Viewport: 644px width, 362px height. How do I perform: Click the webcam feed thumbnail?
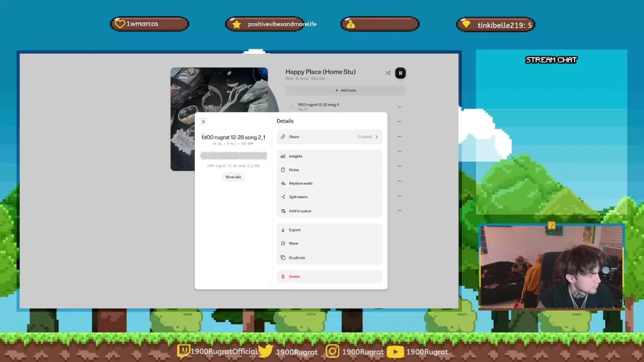[x=551, y=267]
